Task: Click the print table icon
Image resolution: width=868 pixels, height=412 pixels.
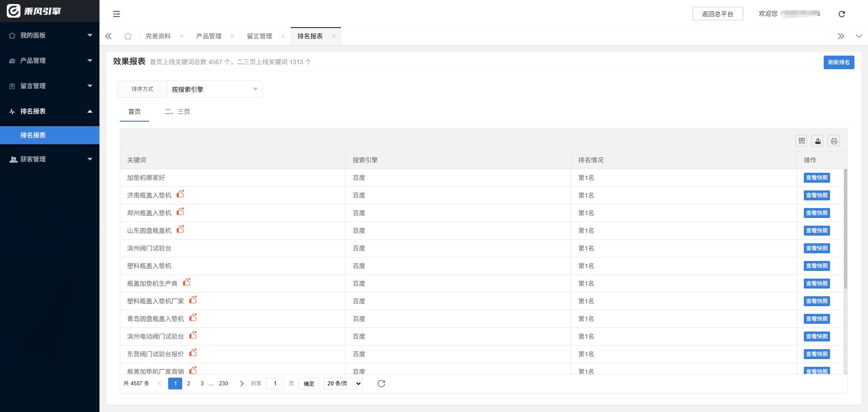Action: (x=834, y=141)
